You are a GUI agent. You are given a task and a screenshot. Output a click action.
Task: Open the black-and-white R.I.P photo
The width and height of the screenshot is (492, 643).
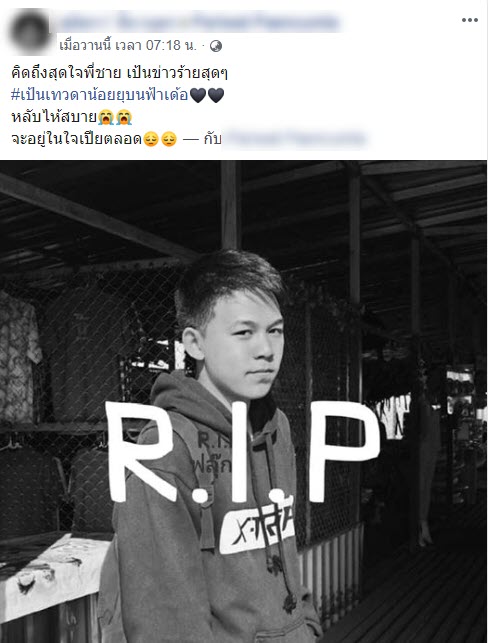(x=244, y=401)
